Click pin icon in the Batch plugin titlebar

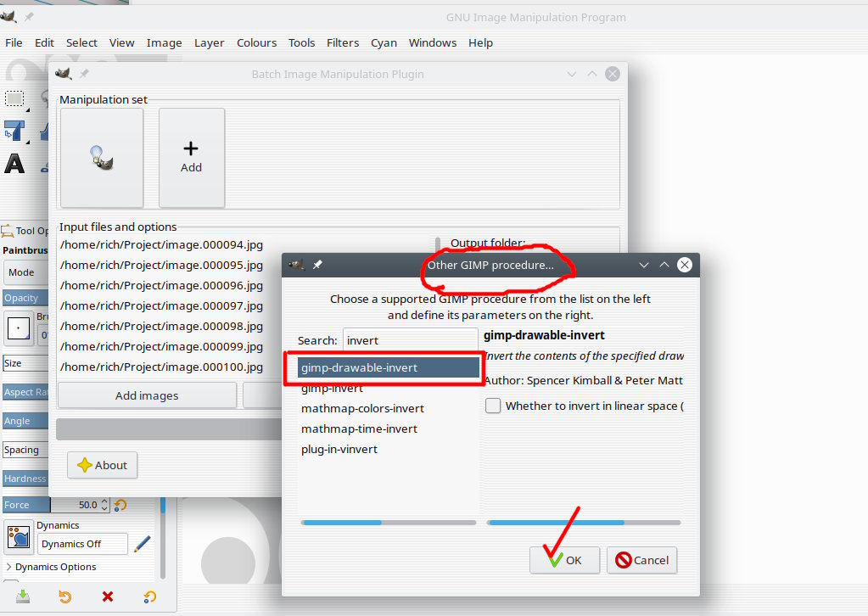click(x=84, y=74)
